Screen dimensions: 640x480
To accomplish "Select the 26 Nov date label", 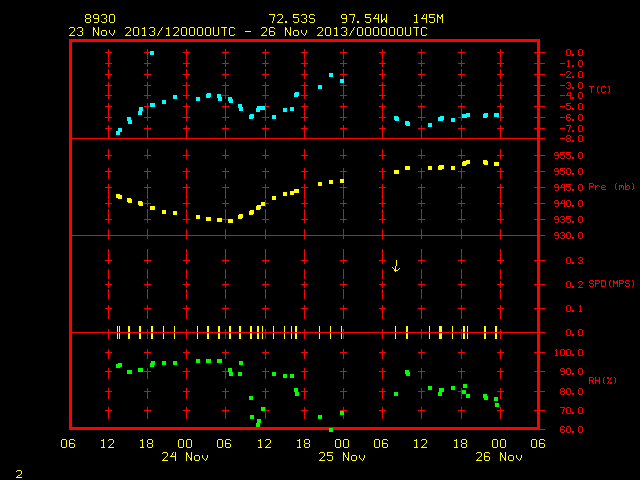I will pos(499,457).
